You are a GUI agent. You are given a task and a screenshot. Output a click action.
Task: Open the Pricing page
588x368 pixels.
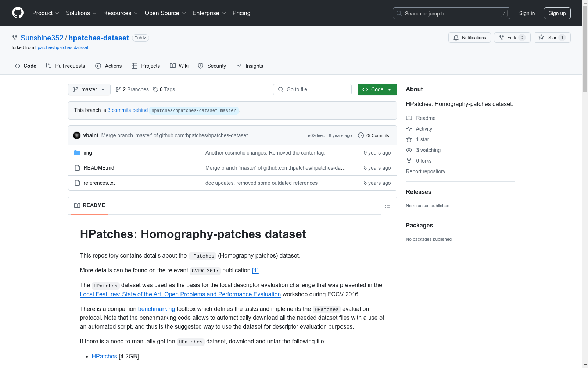point(241,13)
